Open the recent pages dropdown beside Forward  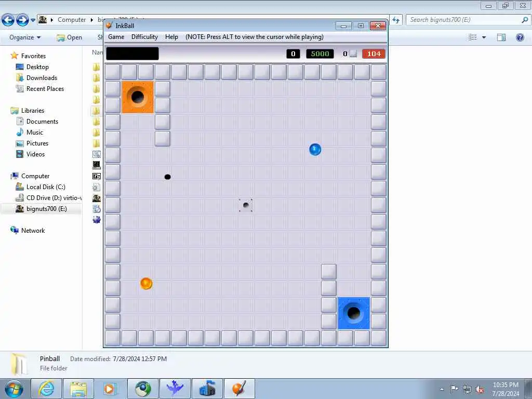[33, 20]
